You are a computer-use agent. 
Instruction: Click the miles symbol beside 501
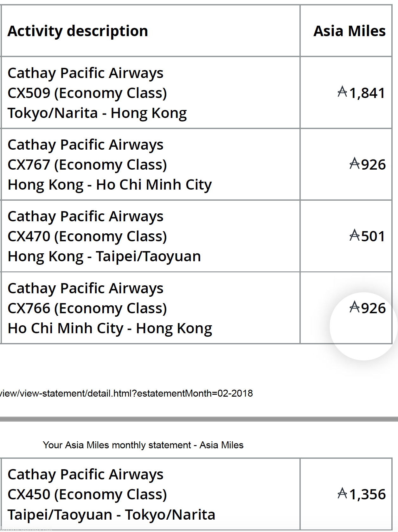click(354, 236)
